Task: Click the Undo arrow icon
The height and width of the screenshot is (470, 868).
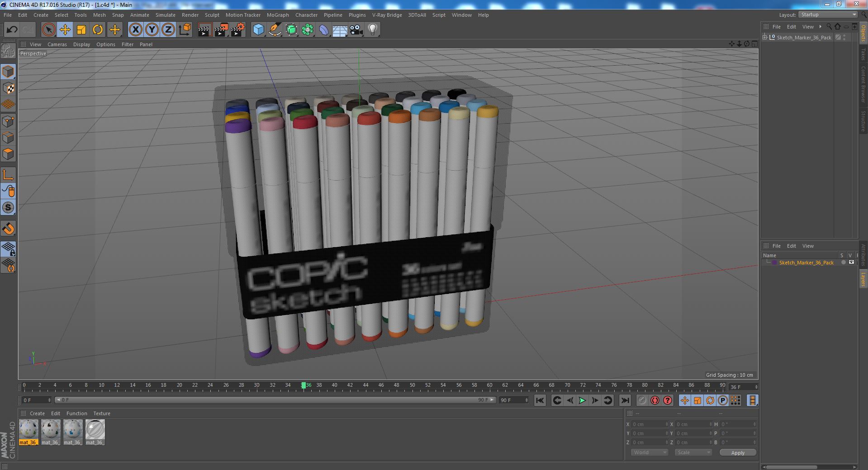Action: 12,30
